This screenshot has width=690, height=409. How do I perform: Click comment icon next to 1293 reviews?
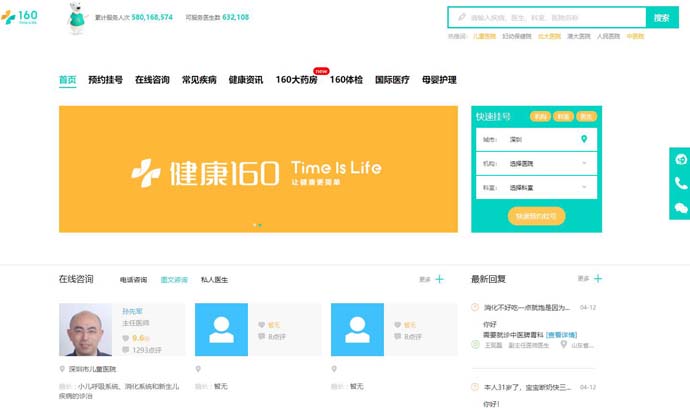(x=126, y=350)
